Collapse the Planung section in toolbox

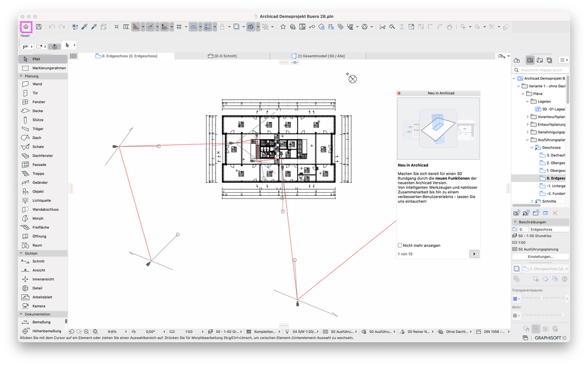(21, 76)
